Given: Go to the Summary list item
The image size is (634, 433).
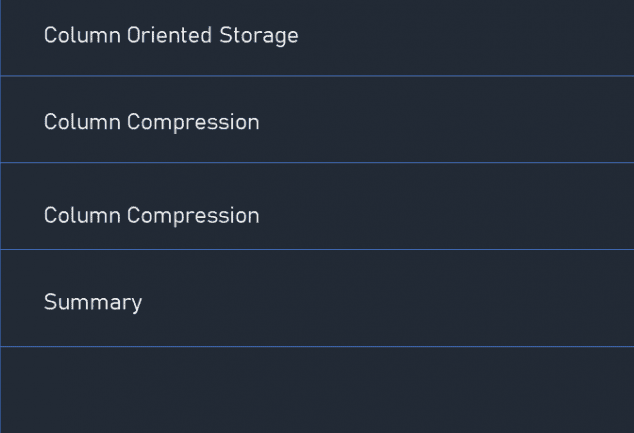Looking at the screenshot, I should click(x=317, y=298).
